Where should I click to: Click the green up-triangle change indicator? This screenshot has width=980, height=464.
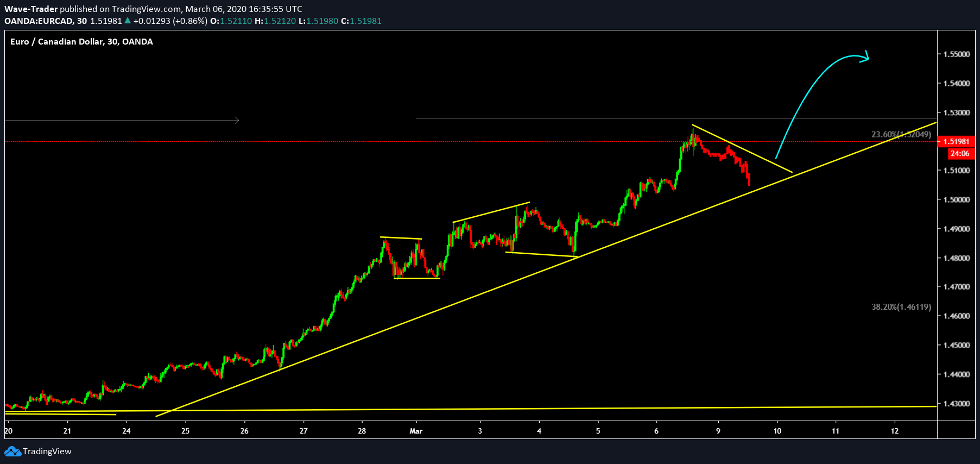tap(128, 21)
